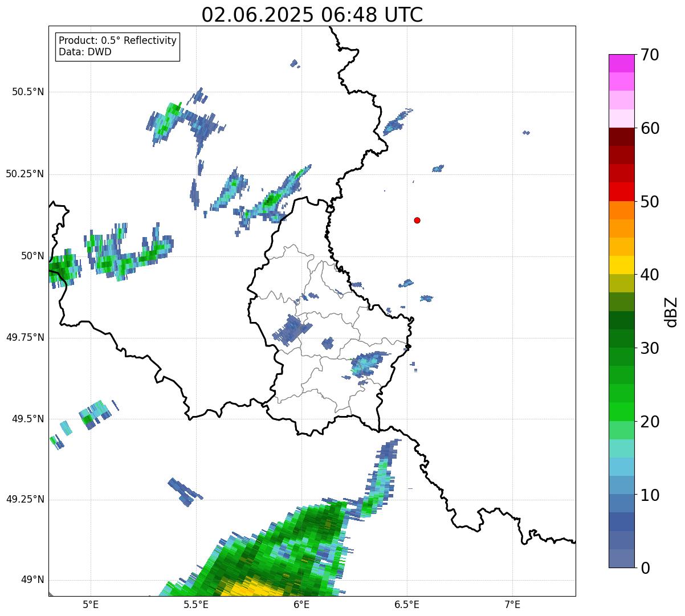Click the 49.25°N latitude label
The width and height of the screenshot is (685, 616).
point(25,500)
